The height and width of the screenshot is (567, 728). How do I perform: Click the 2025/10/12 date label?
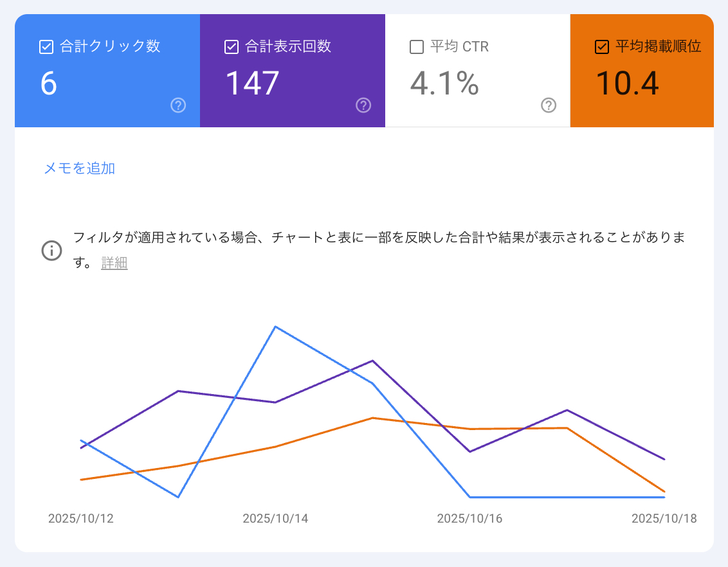click(x=81, y=519)
